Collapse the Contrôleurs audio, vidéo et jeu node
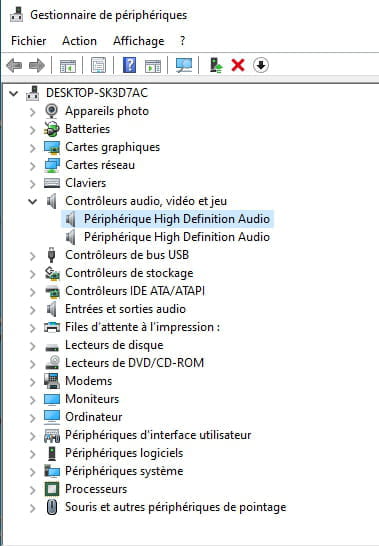Viewport: 379px width, 546px height. coord(32,201)
